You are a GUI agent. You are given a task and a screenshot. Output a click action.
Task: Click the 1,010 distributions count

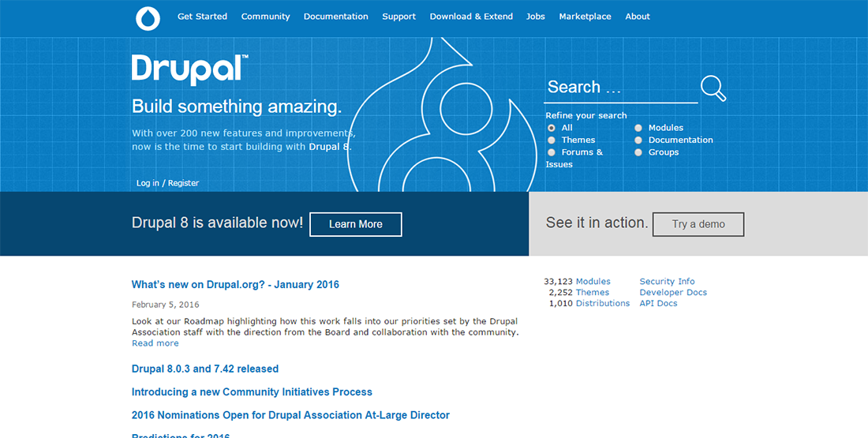click(561, 304)
